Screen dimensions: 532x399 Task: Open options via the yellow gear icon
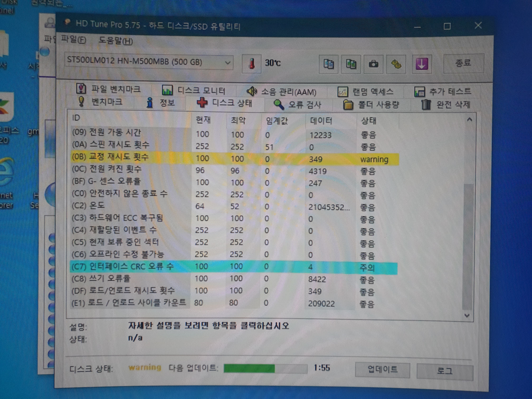point(396,64)
